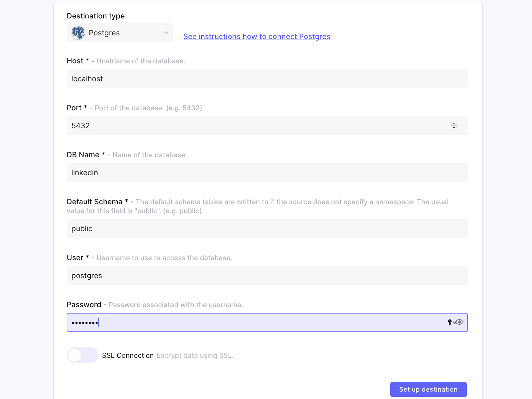The width and height of the screenshot is (532, 399).
Task: Increment the port with the stepper up arrow
Action: [454, 124]
